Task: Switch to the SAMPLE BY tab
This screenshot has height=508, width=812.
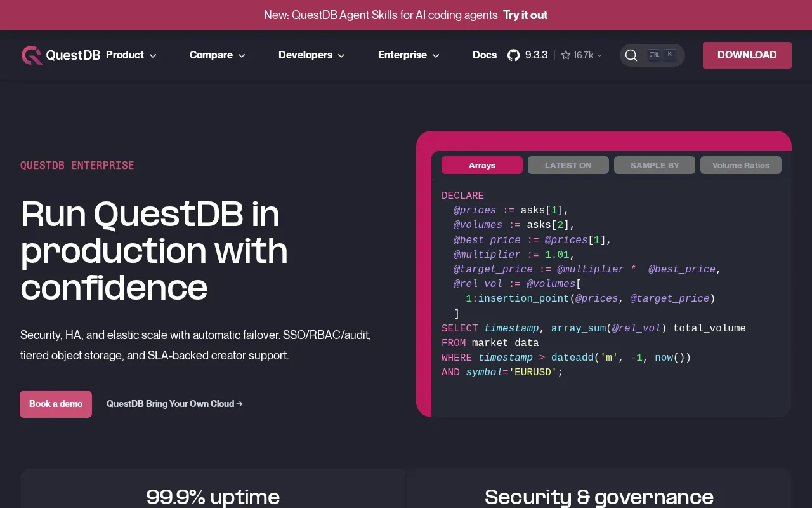Action: (x=655, y=165)
